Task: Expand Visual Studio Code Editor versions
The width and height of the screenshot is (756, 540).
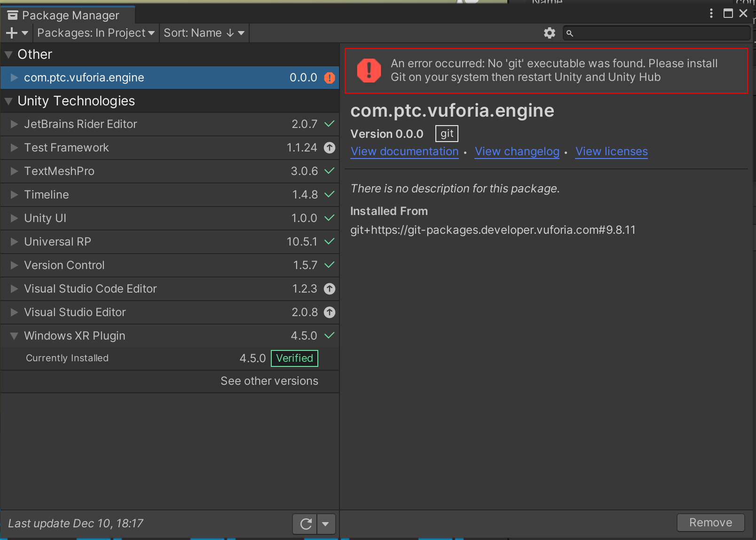Action: click(x=14, y=289)
